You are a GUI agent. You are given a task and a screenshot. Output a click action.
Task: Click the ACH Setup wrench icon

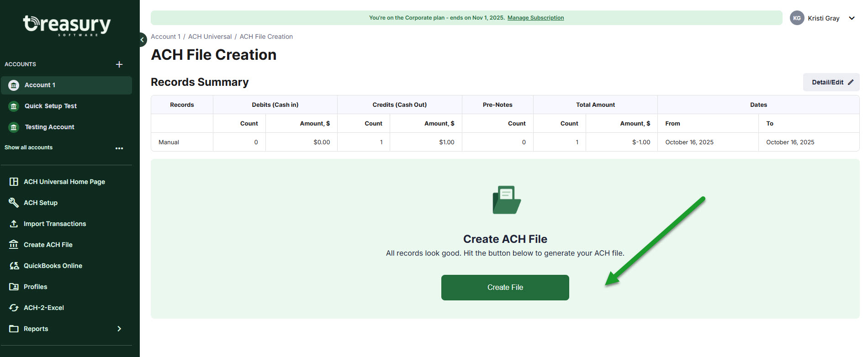point(14,203)
